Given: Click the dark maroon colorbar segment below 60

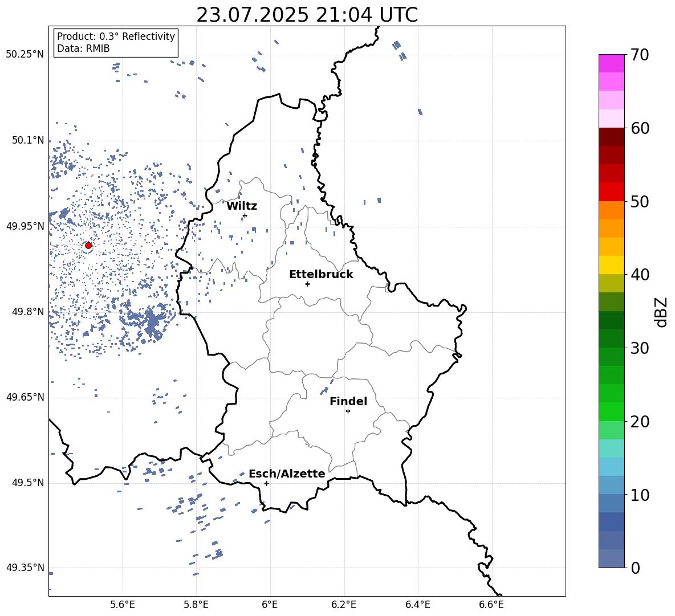Looking at the screenshot, I should 612,137.
